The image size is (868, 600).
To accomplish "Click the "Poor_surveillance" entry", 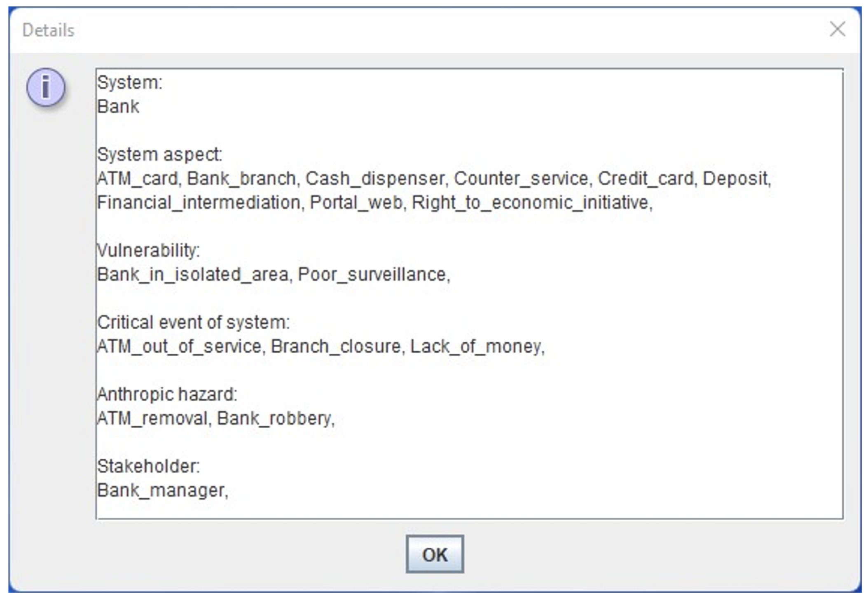I will point(372,275).
